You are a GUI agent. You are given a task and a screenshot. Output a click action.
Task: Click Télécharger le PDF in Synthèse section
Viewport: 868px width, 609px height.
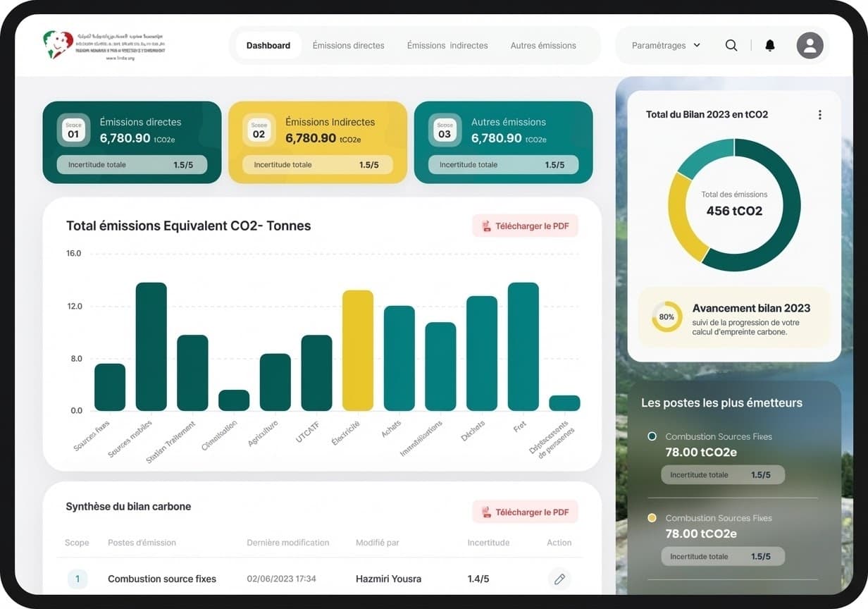point(525,512)
